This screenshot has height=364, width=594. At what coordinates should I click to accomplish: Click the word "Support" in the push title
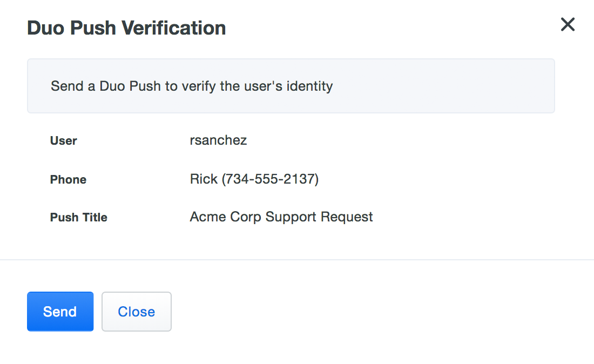291,217
